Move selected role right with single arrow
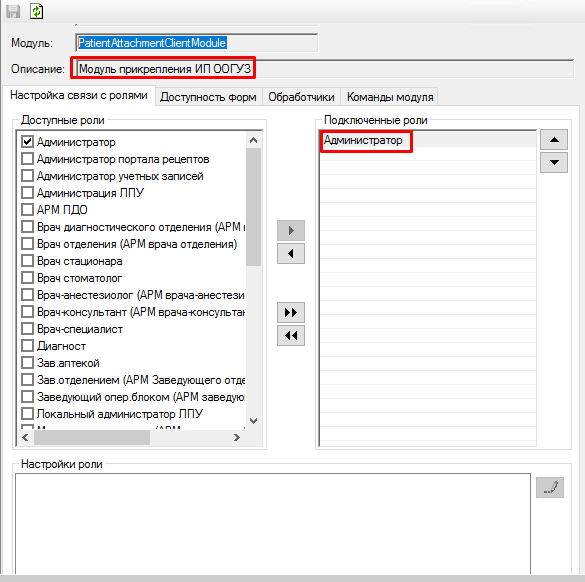Viewport: 585px width, 582px height. point(291,231)
